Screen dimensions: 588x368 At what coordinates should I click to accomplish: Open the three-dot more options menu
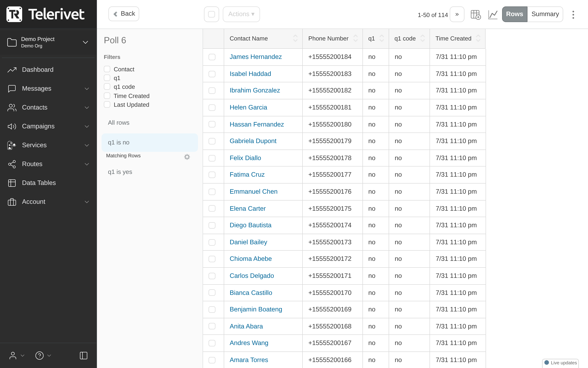pos(573,14)
